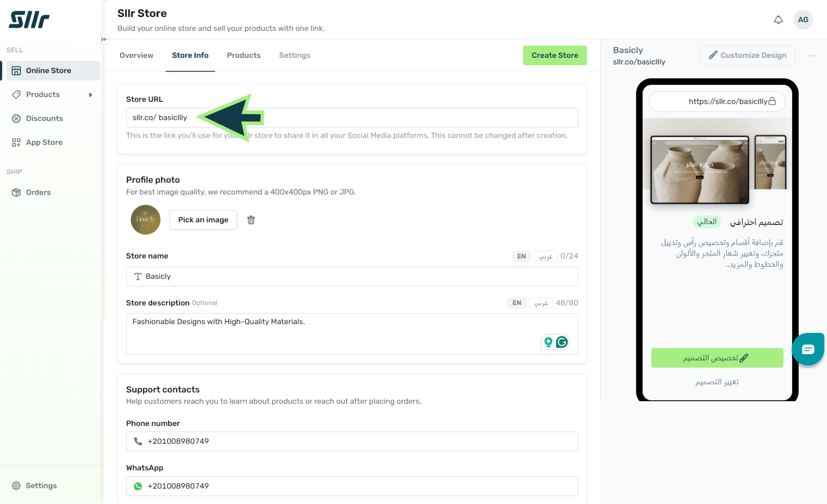
Task: Expand the Products sidebar submenu arrow
Action: [x=90, y=95]
